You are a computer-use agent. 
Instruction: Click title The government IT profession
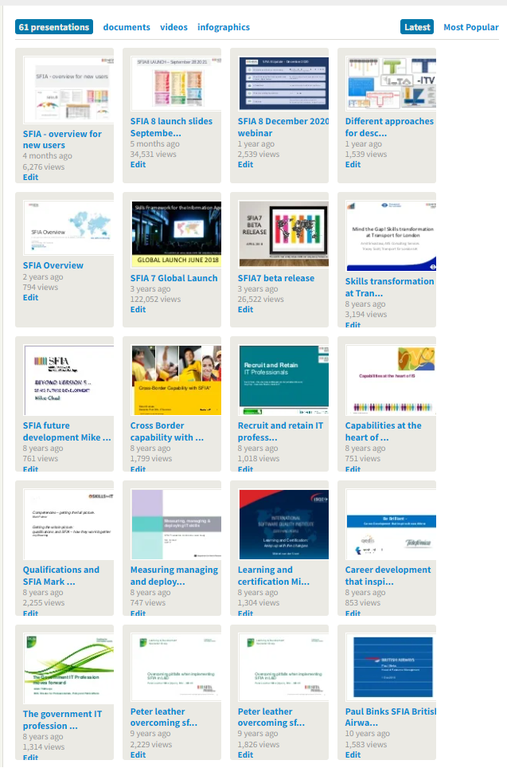(62, 720)
